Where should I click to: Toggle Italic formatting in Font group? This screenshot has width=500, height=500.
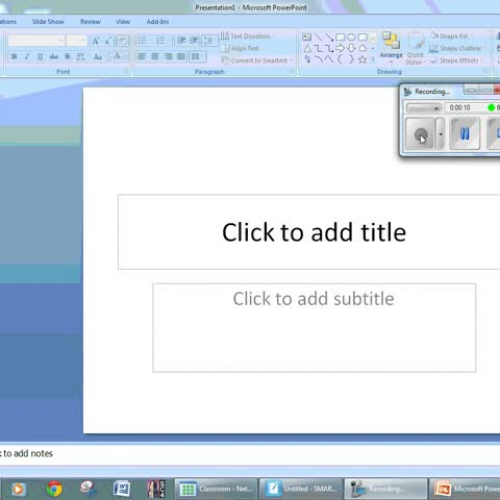point(27,57)
